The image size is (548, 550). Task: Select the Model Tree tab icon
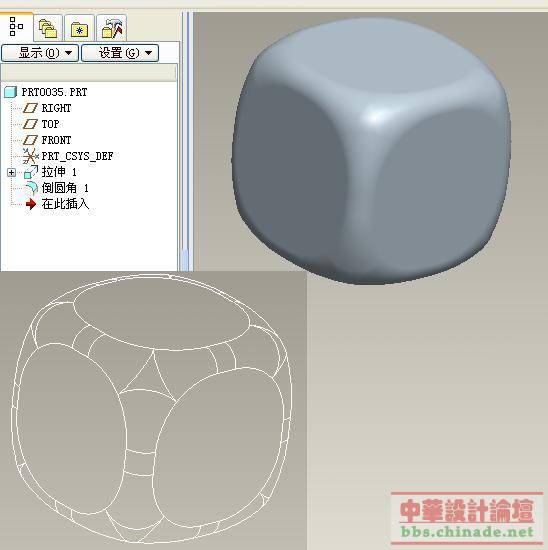click(16, 27)
